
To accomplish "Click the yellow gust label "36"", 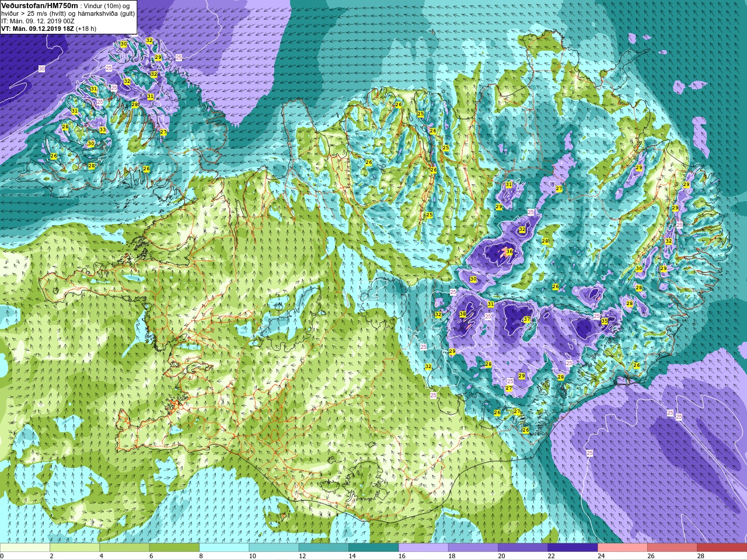I will point(509,251).
